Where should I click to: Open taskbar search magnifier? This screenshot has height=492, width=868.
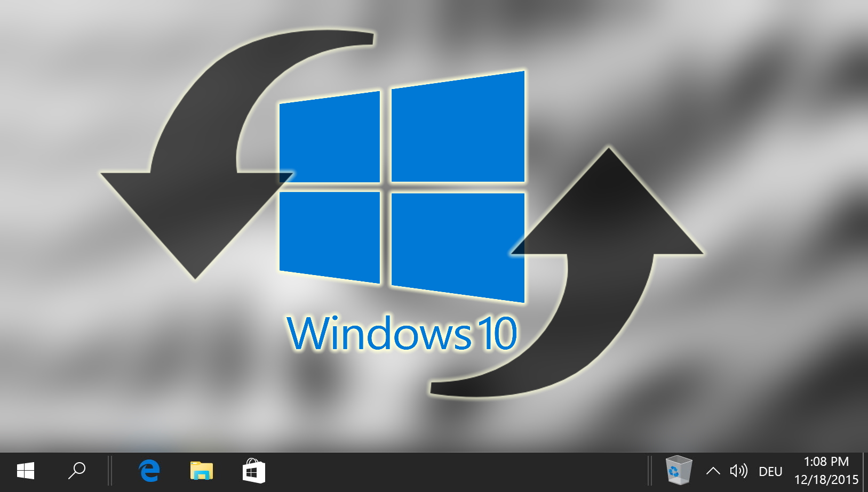(77, 471)
